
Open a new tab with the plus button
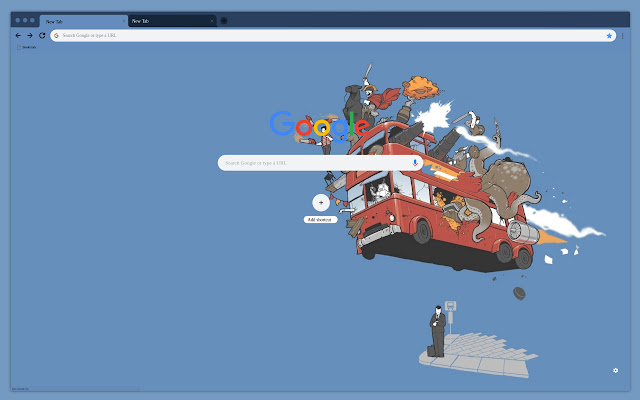click(224, 20)
